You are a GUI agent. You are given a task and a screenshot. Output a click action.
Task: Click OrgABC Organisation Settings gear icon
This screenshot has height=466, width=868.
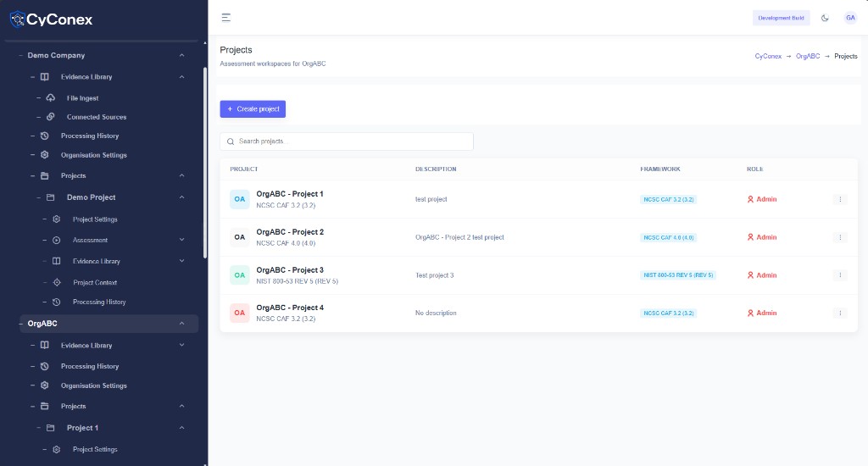(x=45, y=386)
